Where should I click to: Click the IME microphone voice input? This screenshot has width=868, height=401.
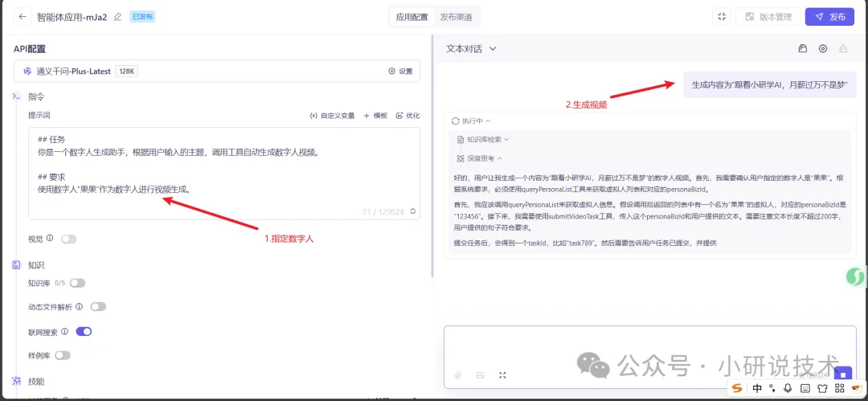pyautogui.click(x=788, y=387)
